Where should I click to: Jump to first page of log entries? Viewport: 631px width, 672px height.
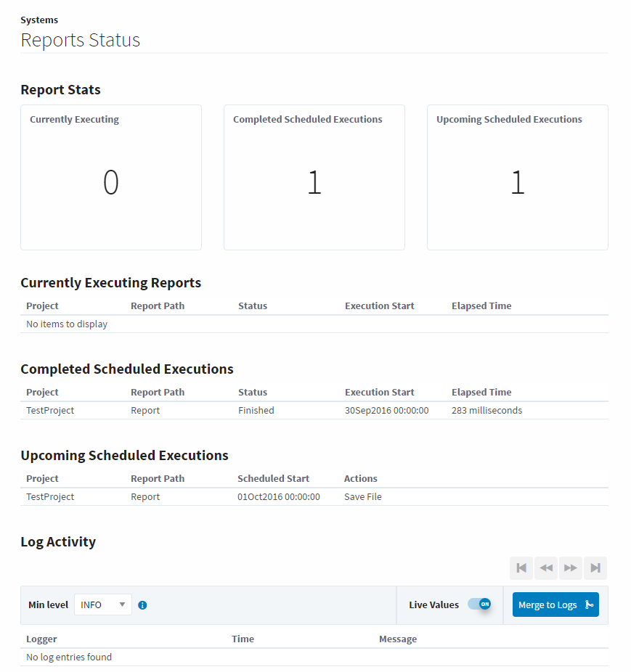521,568
